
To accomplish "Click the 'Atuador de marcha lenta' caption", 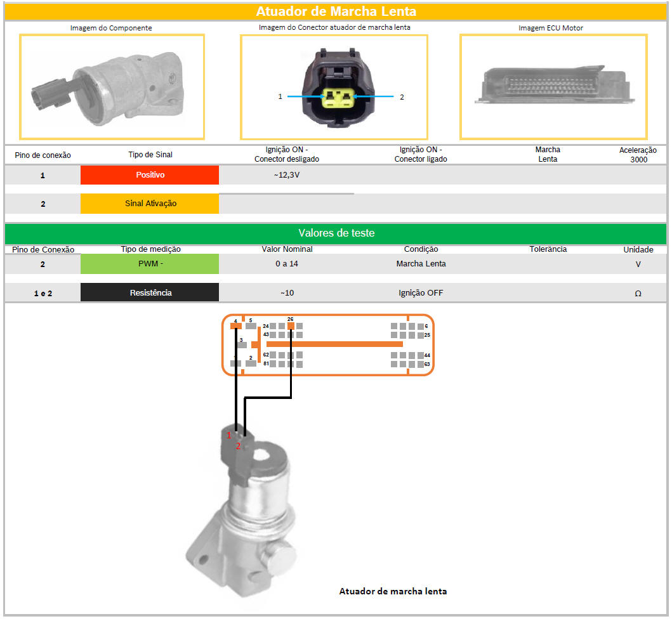I will tap(393, 591).
